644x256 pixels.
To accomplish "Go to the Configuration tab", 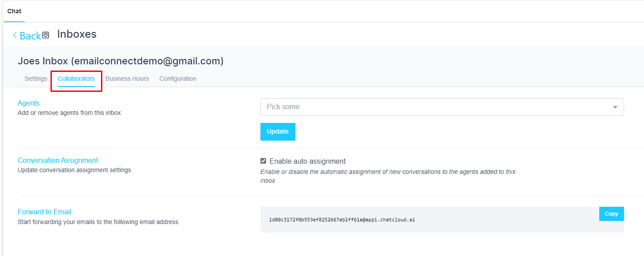I will click(178, 79).
